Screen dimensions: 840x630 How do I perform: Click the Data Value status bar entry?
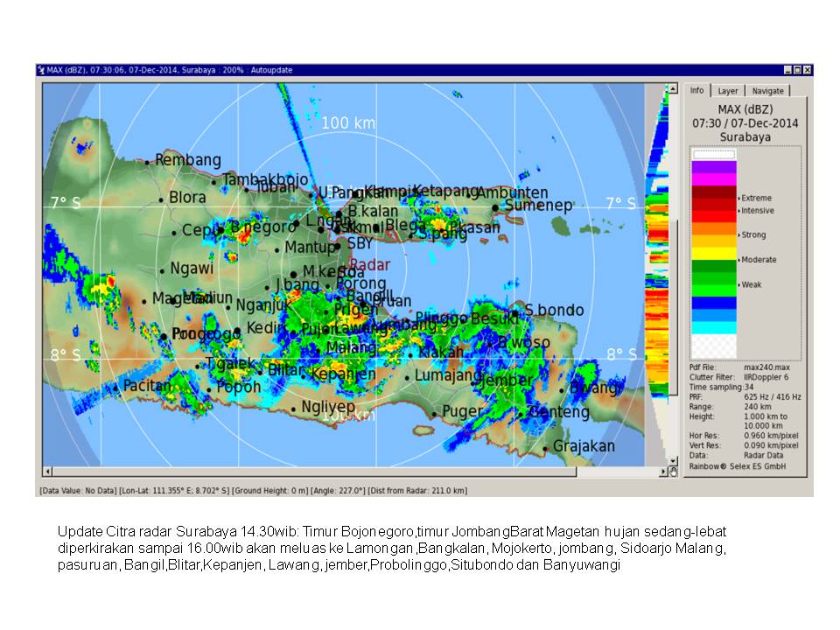78,491
